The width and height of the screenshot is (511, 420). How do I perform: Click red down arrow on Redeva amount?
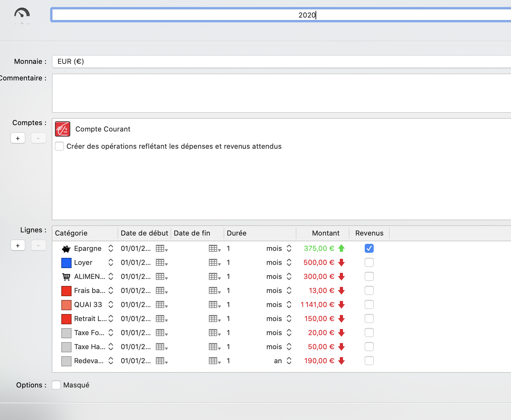tap(341, 361)
